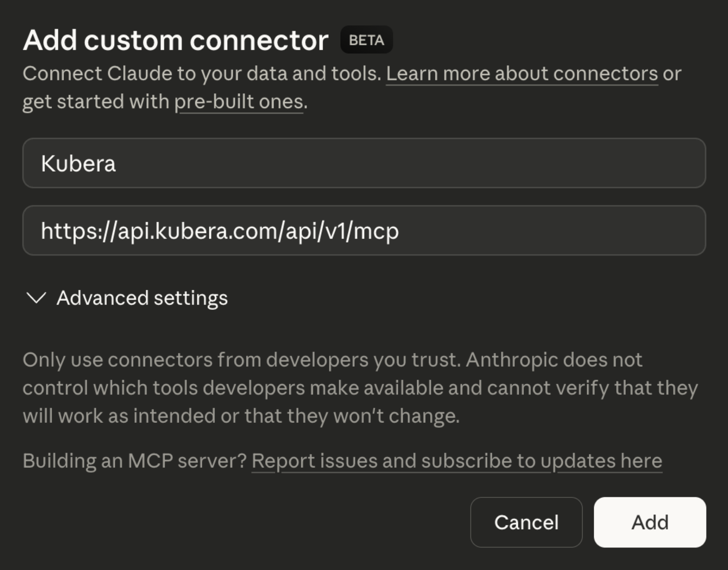Follow the pre-built ones link
This screenshot has width=728, height=570.
239,102
